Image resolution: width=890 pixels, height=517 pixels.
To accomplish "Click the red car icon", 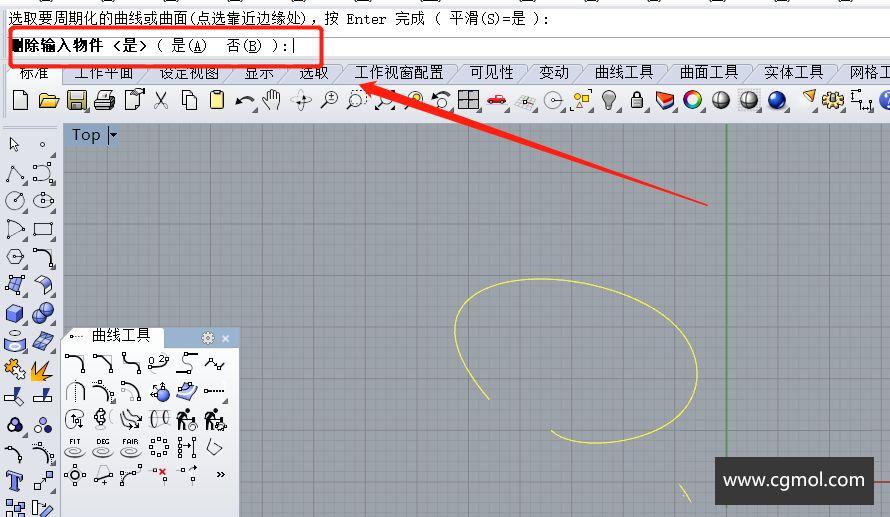I will pos(497,100).
